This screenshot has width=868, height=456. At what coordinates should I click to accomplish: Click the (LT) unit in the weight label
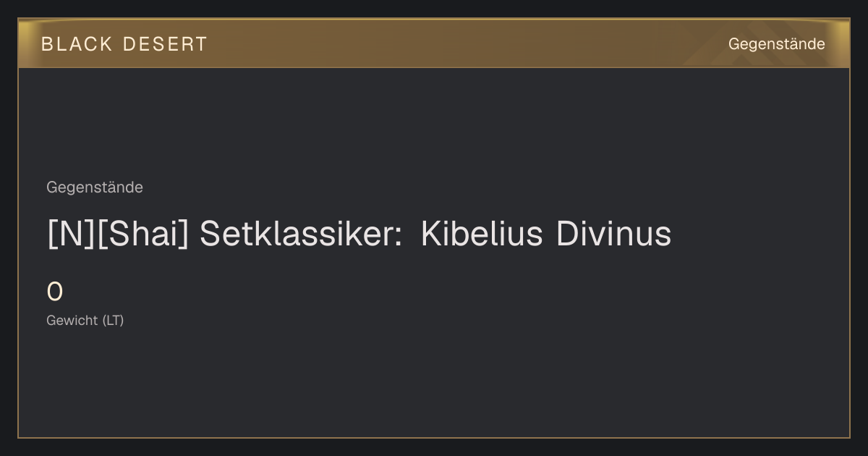(113, 321)
